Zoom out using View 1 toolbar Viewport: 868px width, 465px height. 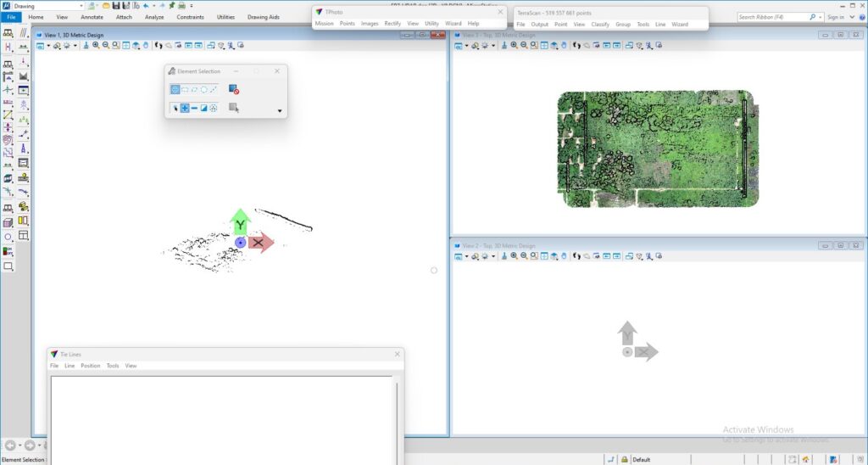[x=106, y=46]
